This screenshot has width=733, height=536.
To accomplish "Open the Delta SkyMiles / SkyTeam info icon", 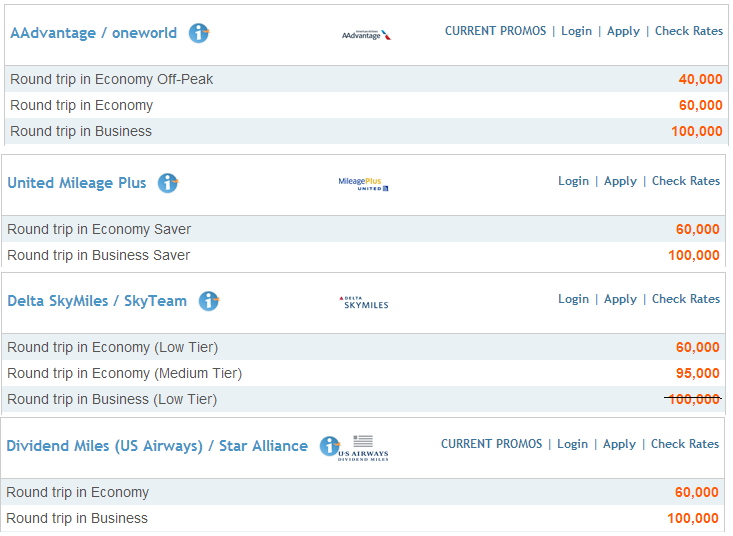I will [209, 301].
